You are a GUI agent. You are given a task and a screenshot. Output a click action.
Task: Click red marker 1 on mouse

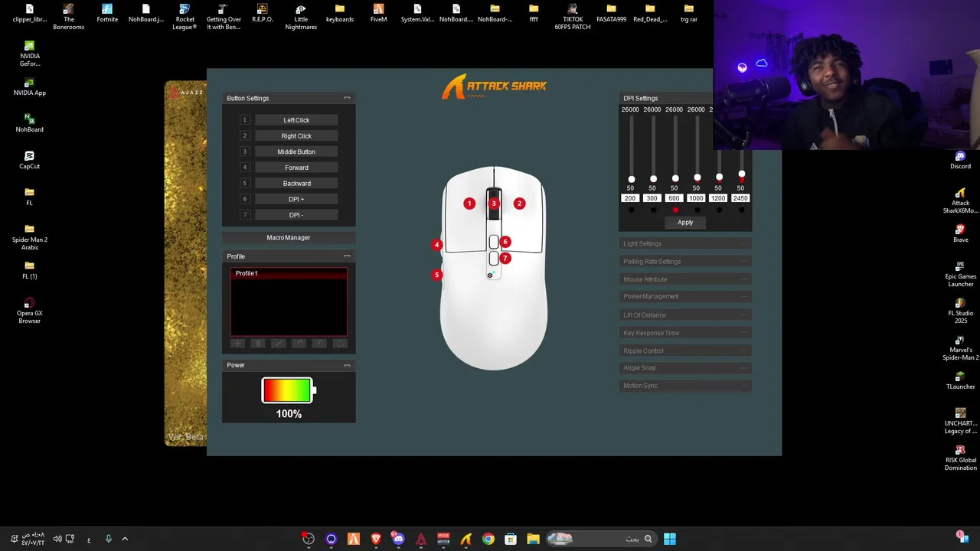[469, 203]
